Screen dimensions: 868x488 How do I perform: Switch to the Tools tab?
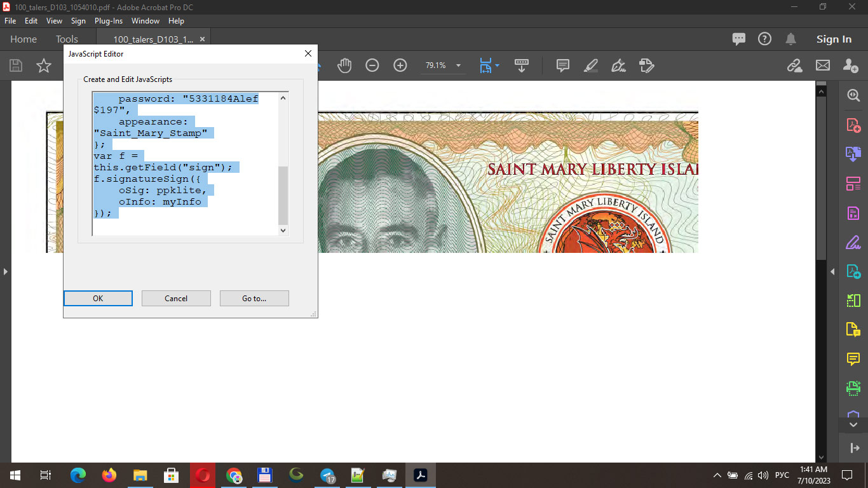point(67,39)
